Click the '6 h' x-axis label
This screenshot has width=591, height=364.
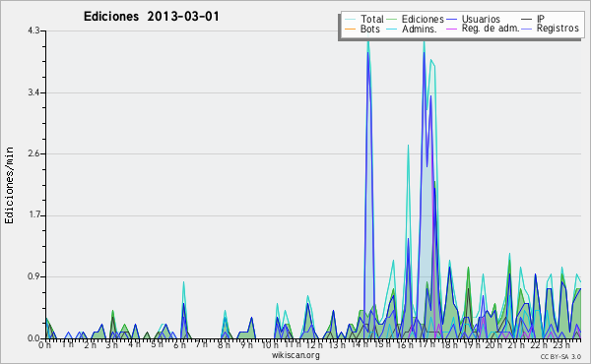point(179,345)
